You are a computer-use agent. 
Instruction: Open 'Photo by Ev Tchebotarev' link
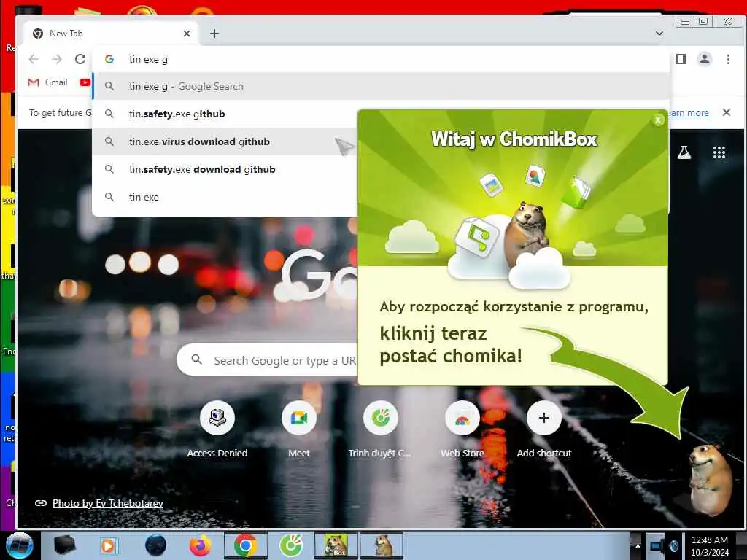[x=108, y=503]
